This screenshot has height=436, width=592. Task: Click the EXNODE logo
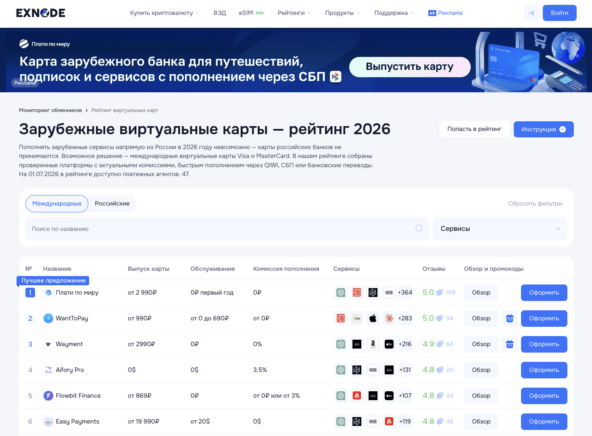pyautogui.click(x=40, y=13)
